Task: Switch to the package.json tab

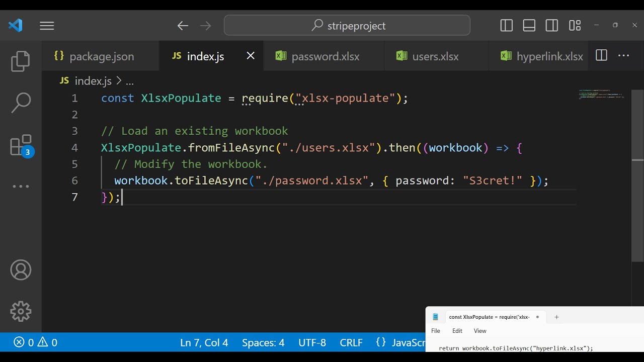Action: tap(101, 56)
